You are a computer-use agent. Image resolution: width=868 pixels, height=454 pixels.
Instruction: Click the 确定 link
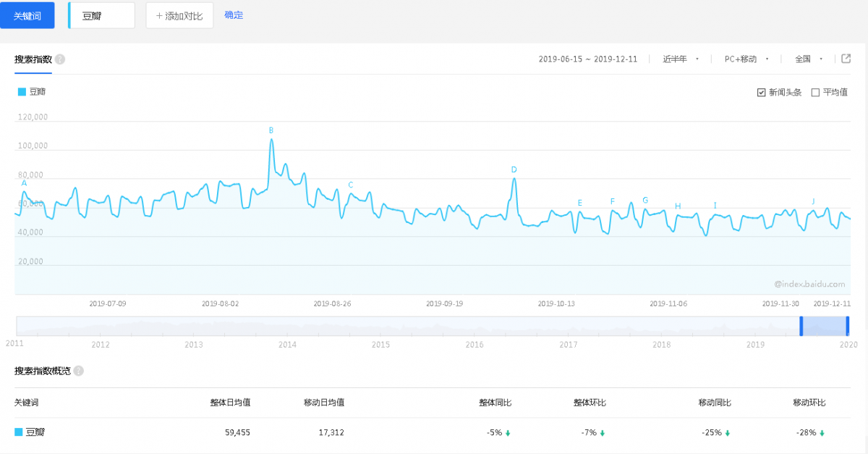[x=234, y=14]
